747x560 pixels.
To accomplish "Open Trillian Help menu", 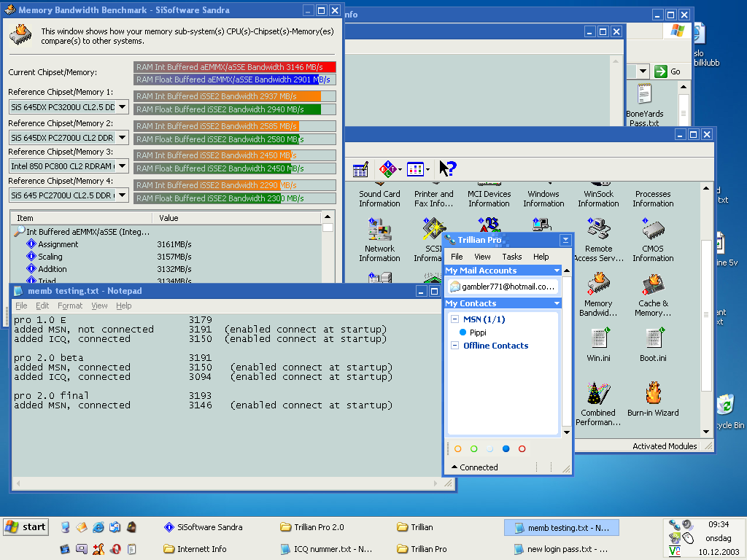I will tap(541, 257).
